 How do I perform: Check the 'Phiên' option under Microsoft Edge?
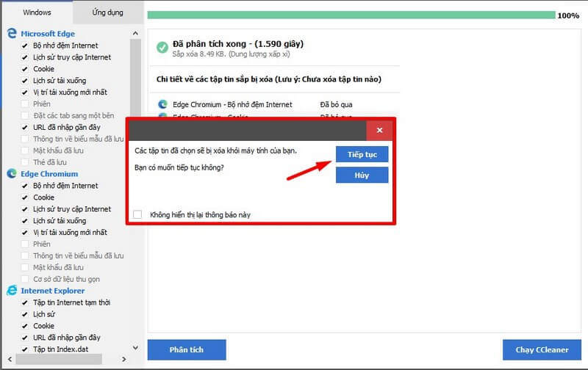click(26, 104)
